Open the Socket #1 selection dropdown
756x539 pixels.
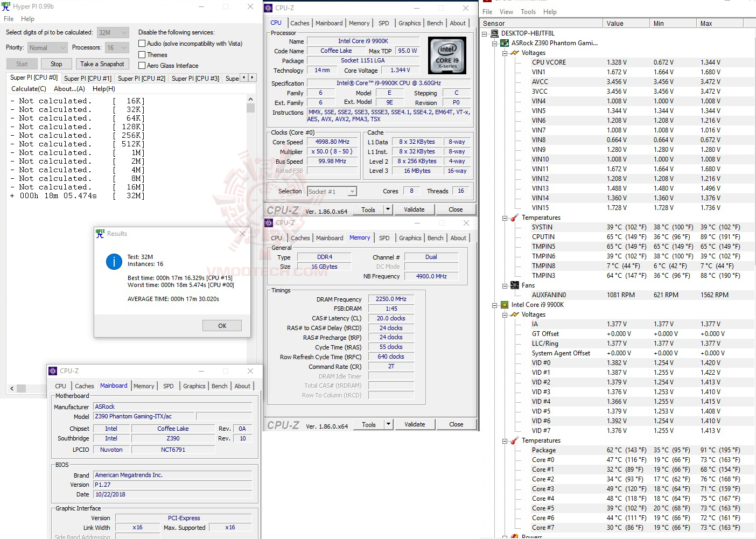click(x=332, y=192)
